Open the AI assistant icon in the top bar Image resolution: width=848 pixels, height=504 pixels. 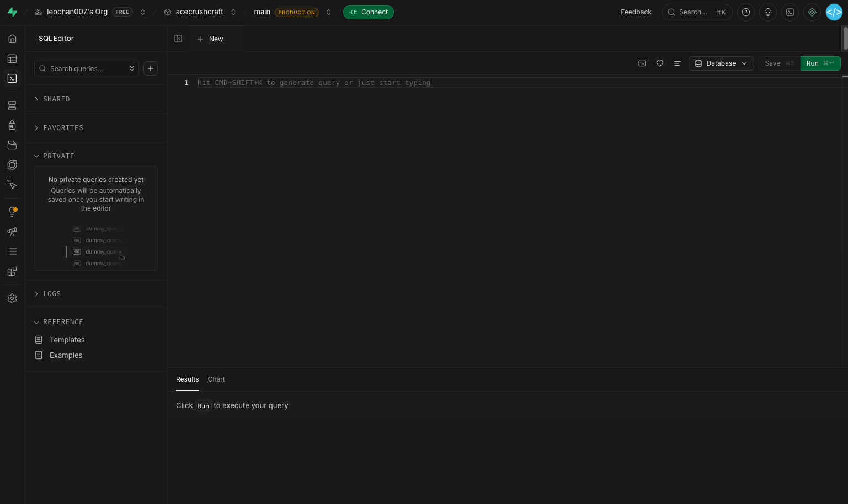click(x=812, y=12)
